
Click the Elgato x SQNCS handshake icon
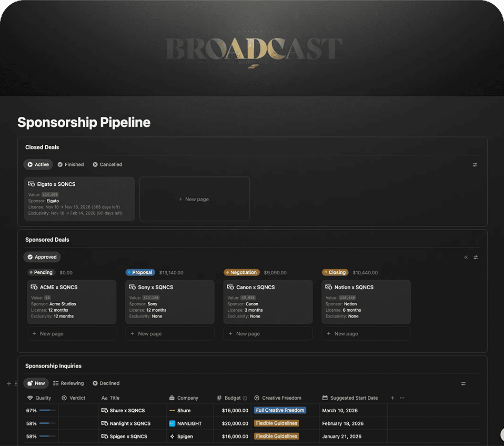tap(32, 184)
